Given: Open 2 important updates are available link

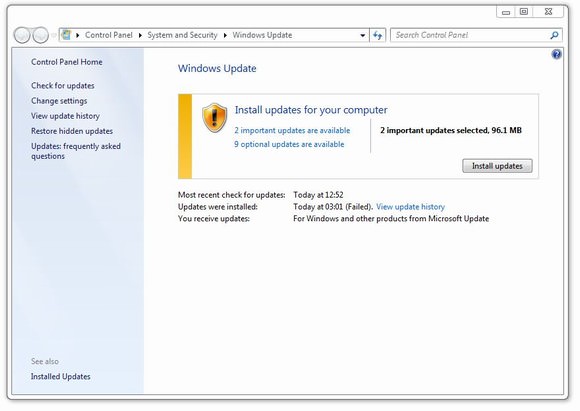Looking at the screenshot, I should tap(292, 130).
